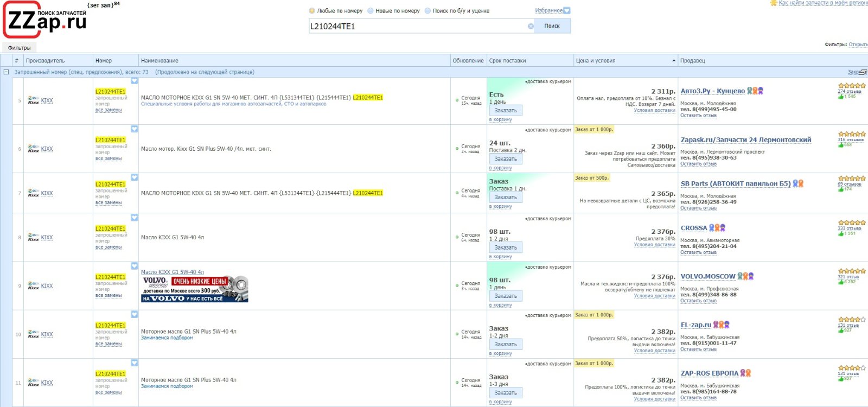Expand все замены in row 10
This screenshot has height=407, width=868.
(x=108, y=344)
